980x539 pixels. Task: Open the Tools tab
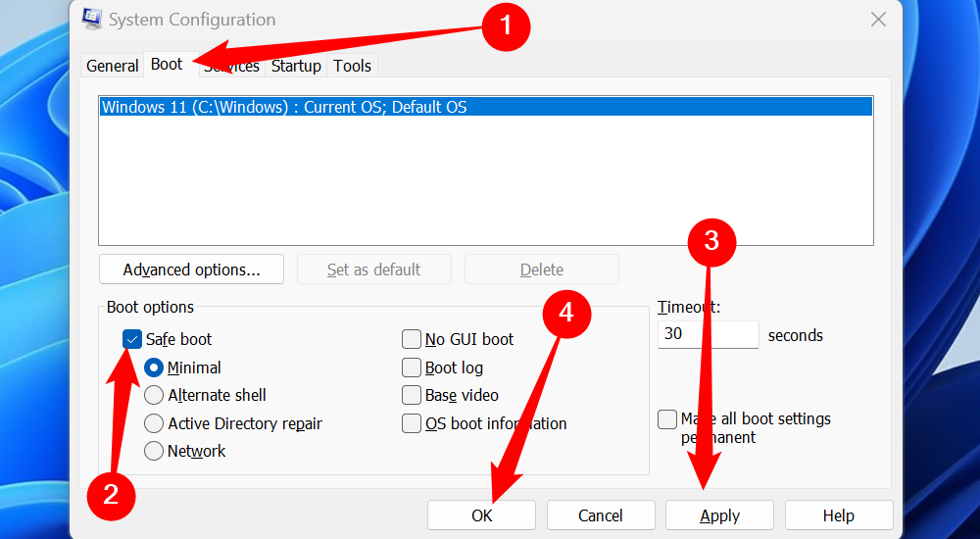pyautogui.click(x=353, y=66)
